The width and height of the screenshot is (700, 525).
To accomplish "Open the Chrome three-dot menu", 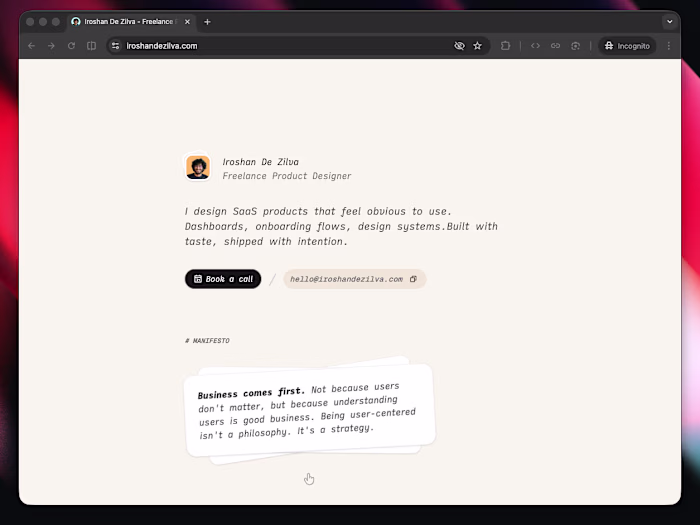I will (669, 46).
